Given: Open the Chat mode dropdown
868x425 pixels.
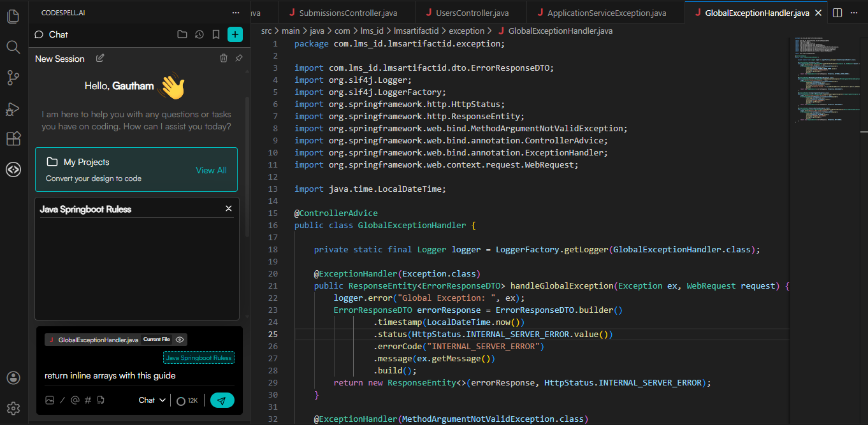Looking at the screenshot, I should pyautogui.click(x=152, y=400).
